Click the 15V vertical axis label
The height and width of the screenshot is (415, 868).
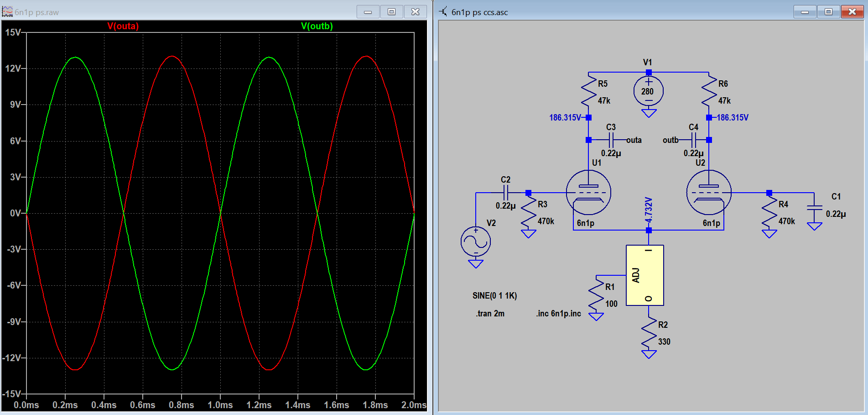13,32
